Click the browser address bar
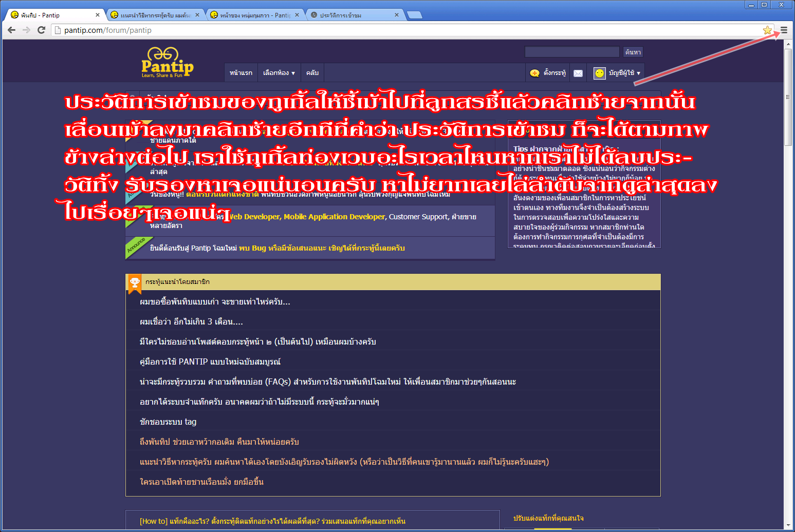Image resolution: width=795 pixels, height=532 pixels. [x=406, y=30]
